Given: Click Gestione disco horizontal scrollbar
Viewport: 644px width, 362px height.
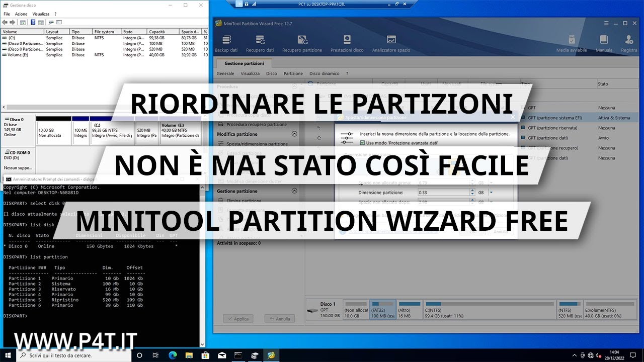Looking at the screenshot, I should 104,108.
